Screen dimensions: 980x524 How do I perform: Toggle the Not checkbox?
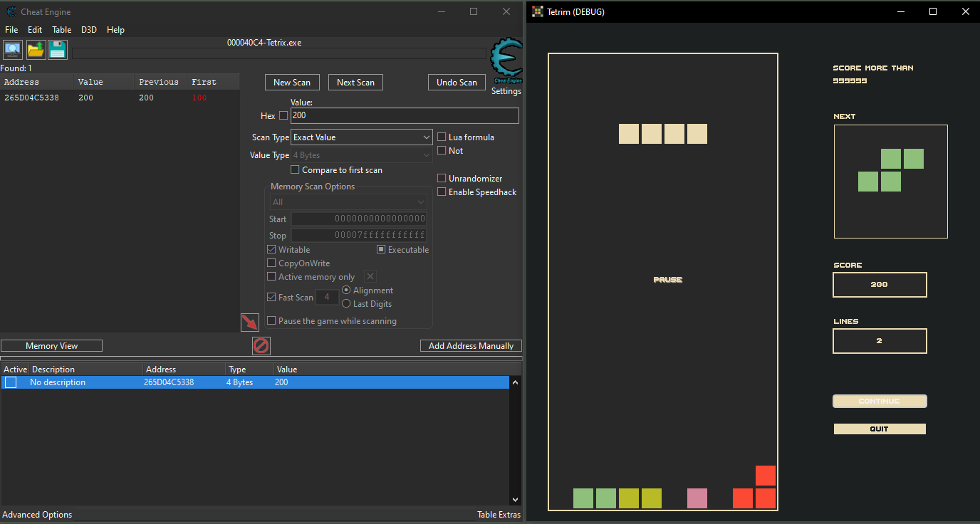coord(442,151)
